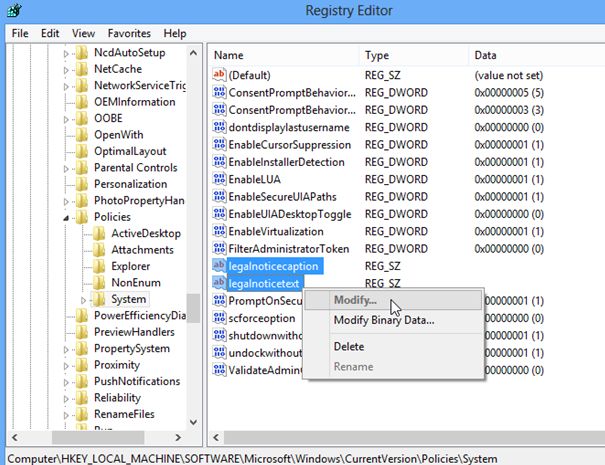
Task: Click the Name column header
Action: [284, 55]
